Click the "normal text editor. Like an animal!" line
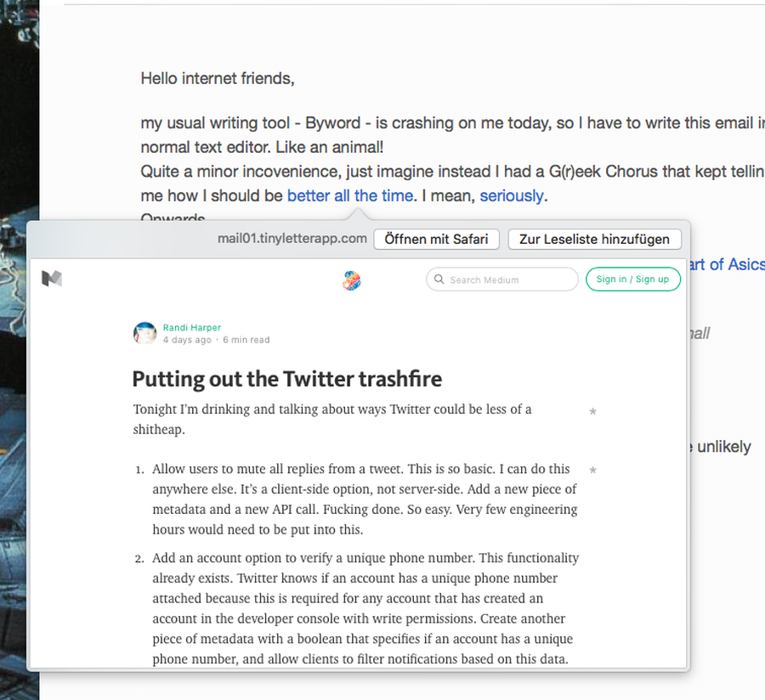 [262, 147]
